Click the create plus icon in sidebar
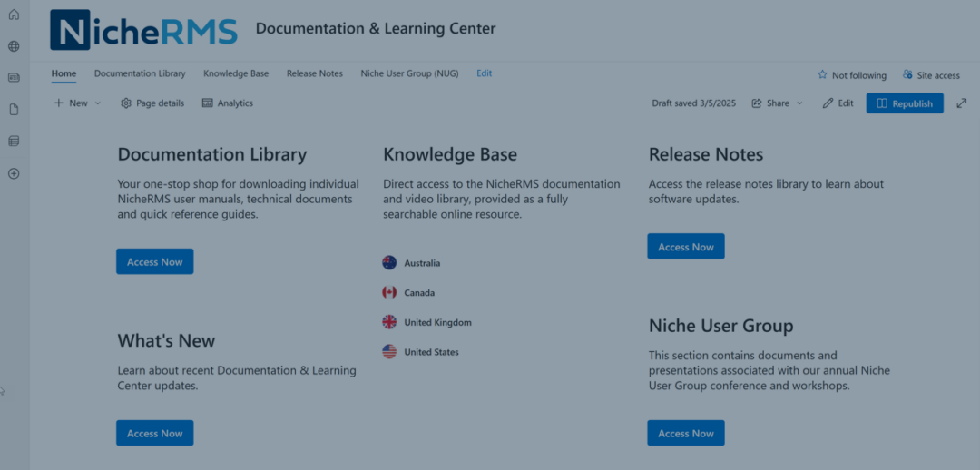The height and width of the screenshot is (470, 980). click(14, 173)
